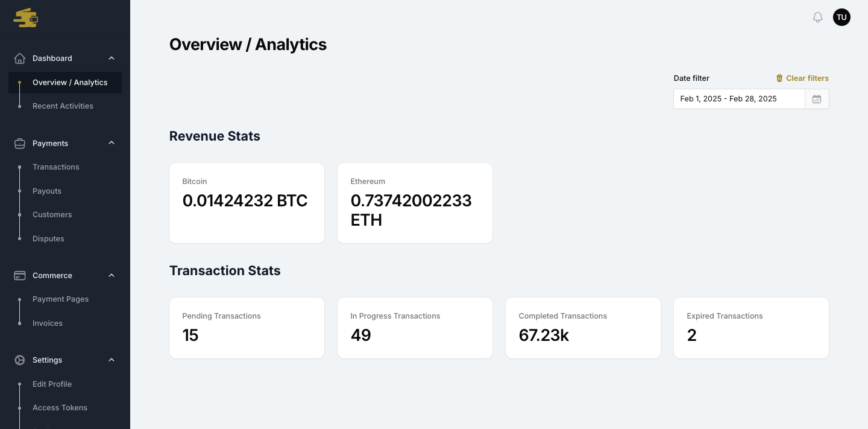868x429 pixels.
Task: Open the Disputes section
Action: [48, 239]
